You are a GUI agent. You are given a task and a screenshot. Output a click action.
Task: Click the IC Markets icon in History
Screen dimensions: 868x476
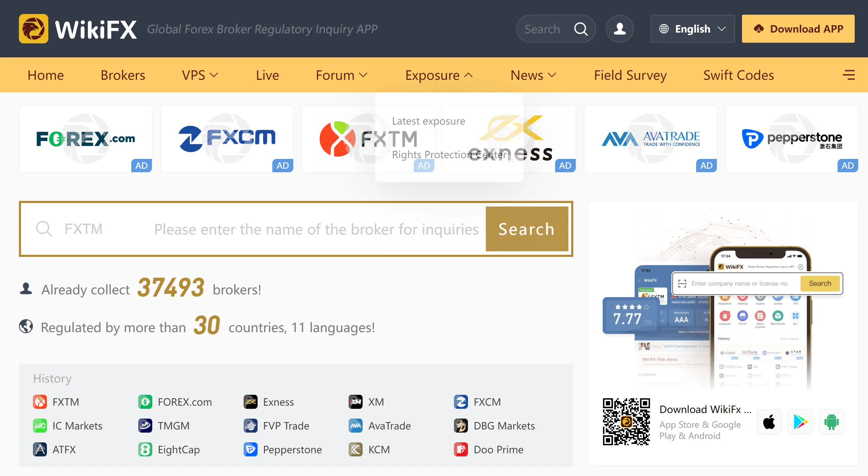click(x=40, y=426)
